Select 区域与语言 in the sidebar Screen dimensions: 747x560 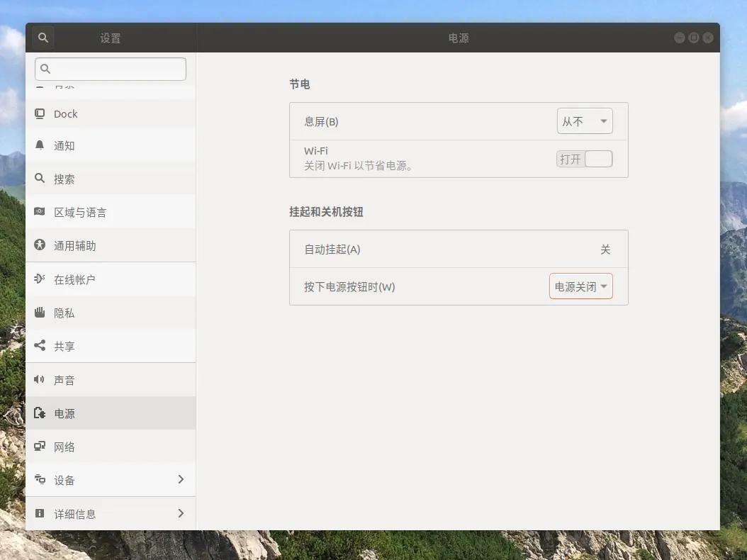click(x=111, y=212)
